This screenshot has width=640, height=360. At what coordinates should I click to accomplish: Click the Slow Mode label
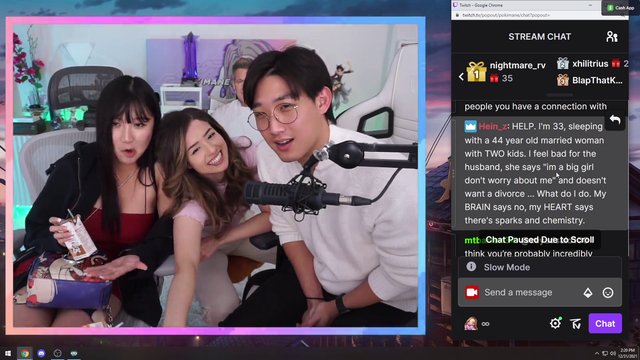coord(507,267)
